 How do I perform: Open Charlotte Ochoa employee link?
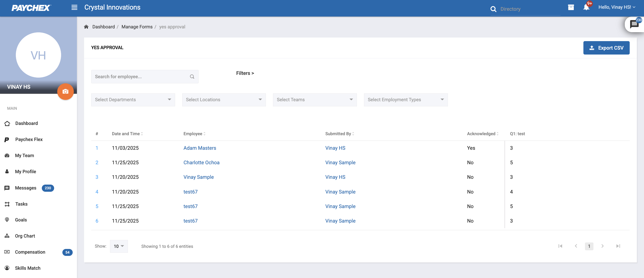(x=201, y=163)
